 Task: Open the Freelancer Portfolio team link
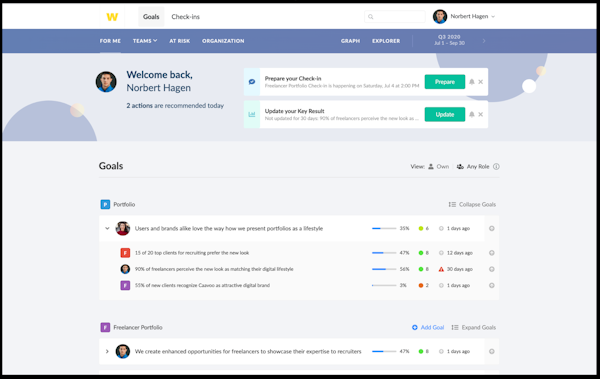[138, 327]
